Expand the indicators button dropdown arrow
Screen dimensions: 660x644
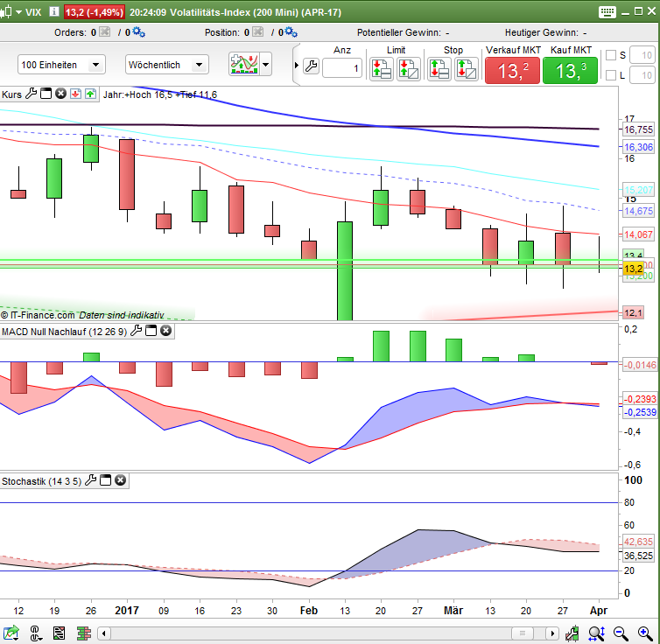(x=265, y=65)
